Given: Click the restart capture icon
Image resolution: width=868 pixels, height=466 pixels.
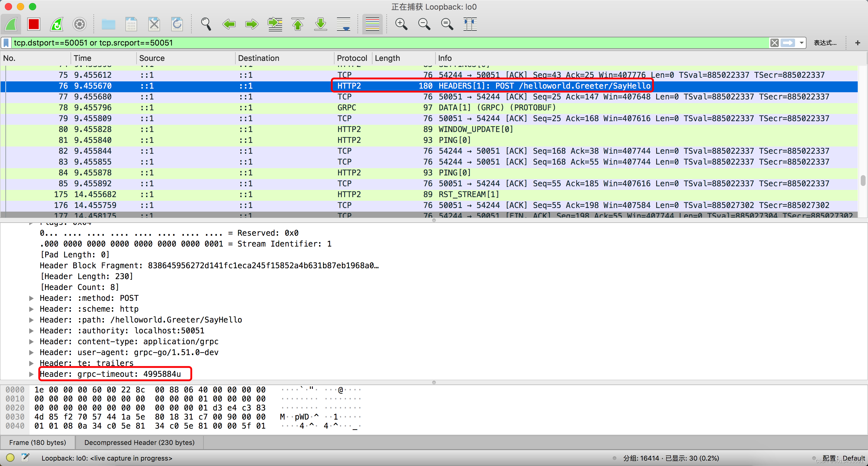Looking at the screenshot, I should [x=57, y=24].
